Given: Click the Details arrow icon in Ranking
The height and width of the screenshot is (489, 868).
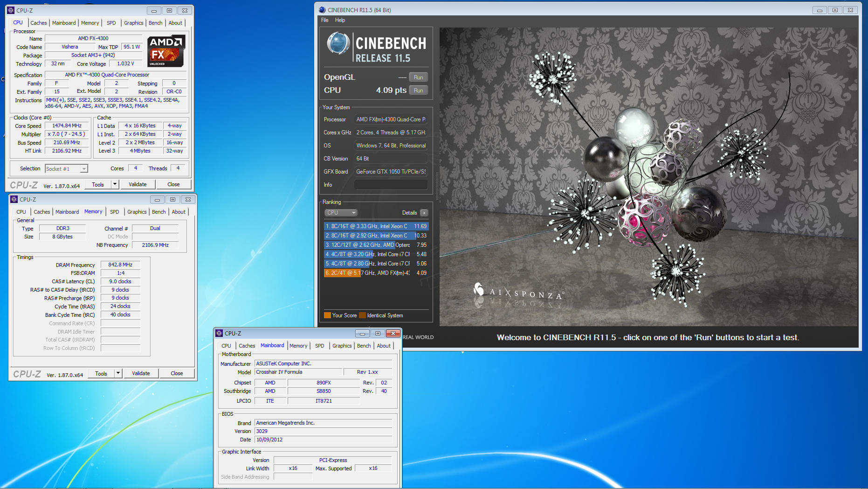Looking at the screenshot, I should (424, 213).
